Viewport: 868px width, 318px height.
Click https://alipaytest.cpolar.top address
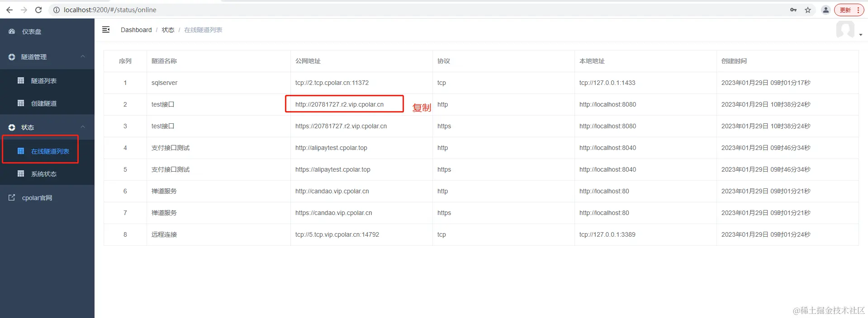tap(333, 169)
